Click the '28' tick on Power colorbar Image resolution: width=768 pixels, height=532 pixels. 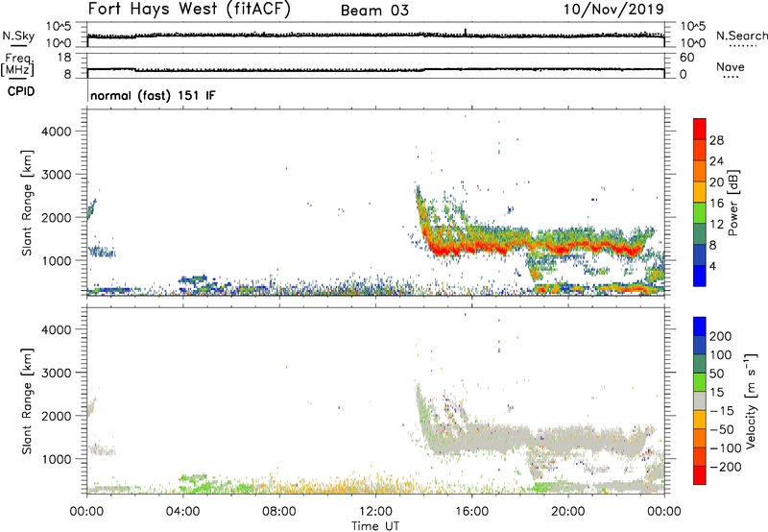pos(716,140)
